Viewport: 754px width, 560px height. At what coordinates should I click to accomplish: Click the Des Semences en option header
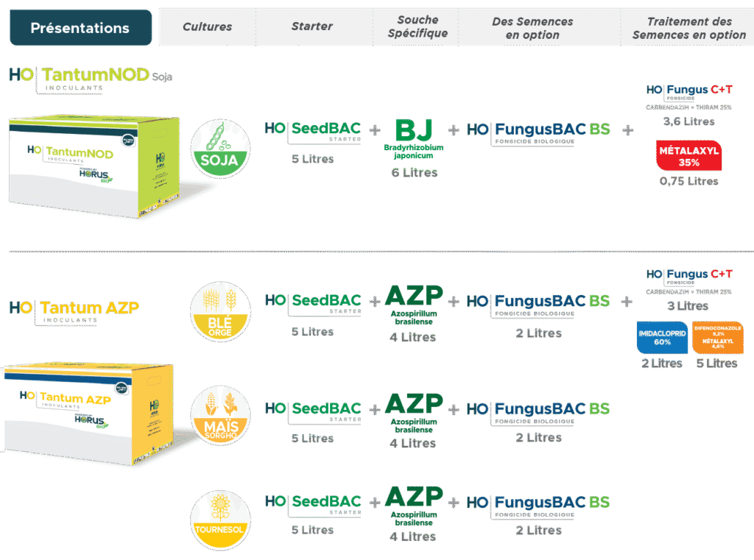(532, 28)
